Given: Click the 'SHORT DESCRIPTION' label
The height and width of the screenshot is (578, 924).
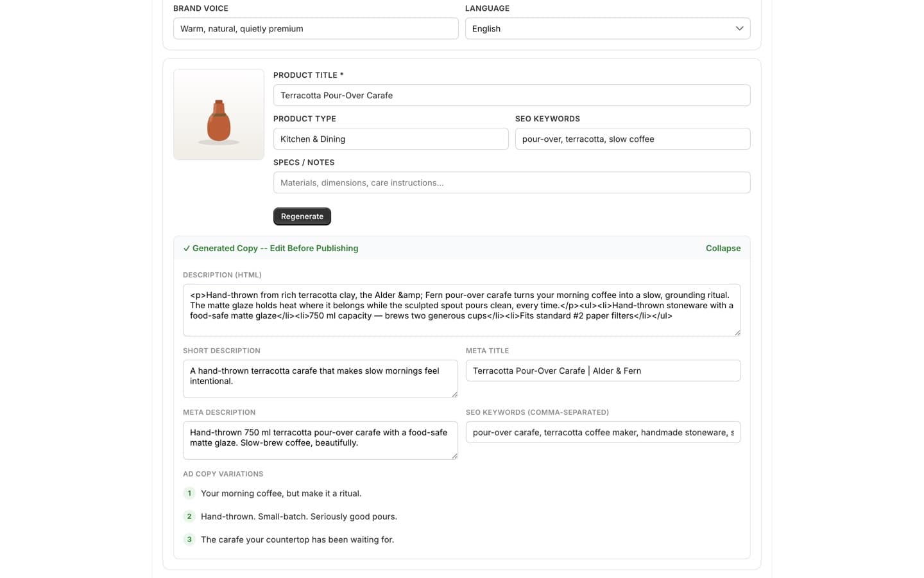Looking at the screenshot, I should pos(221,351).
